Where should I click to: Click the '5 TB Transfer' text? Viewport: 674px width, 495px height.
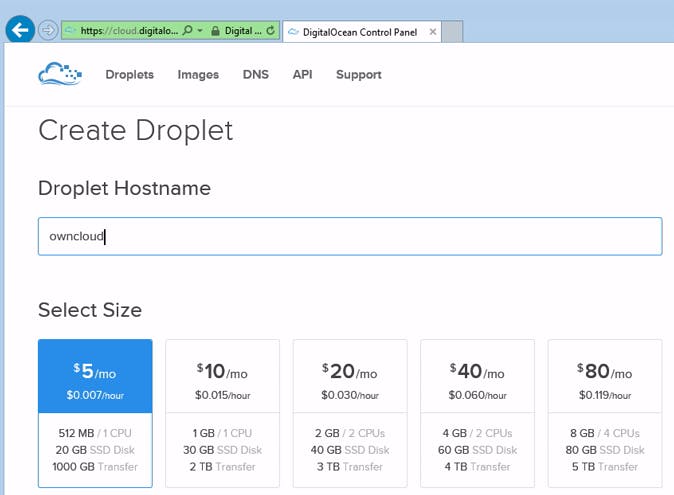click(605, 467)
